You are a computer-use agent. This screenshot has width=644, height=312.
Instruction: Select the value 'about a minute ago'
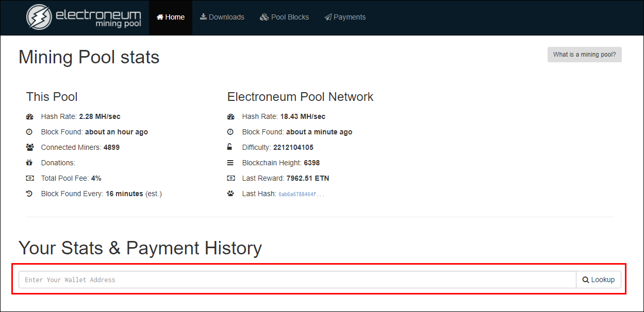coord(319,132)
